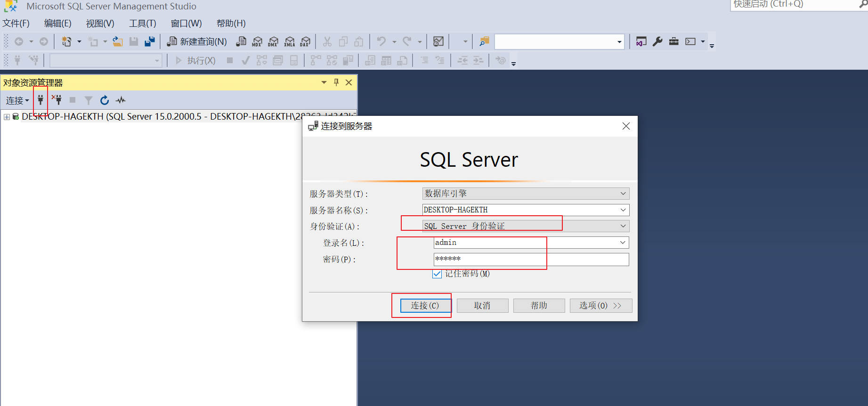
Task: Click the DMX query icon
Action: [273, 42]
